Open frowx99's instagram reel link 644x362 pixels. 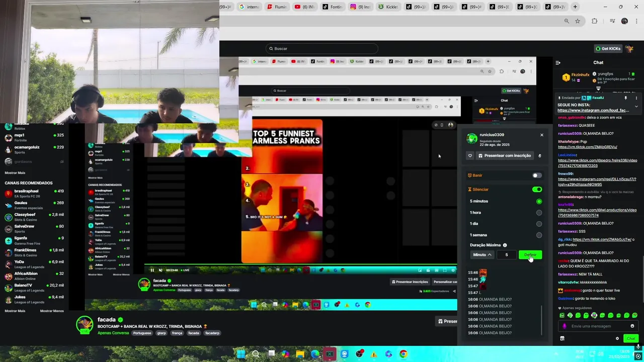point(597,182)
